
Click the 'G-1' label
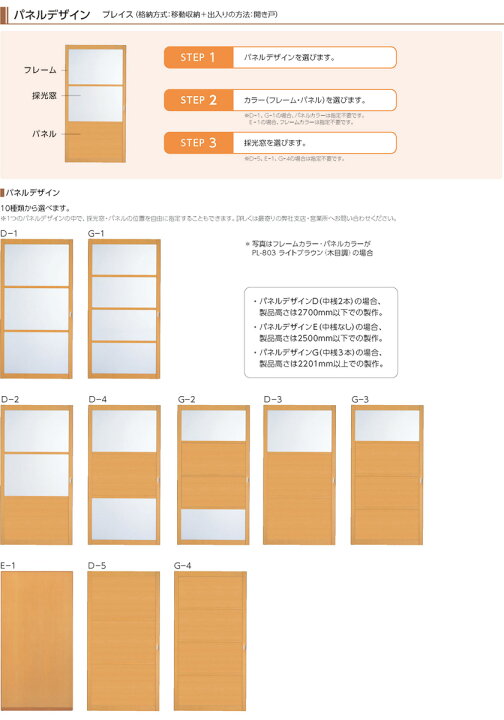(96, 233)
